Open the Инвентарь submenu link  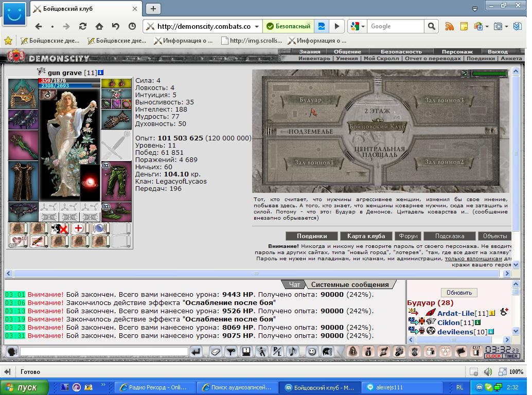coord(314,58)
